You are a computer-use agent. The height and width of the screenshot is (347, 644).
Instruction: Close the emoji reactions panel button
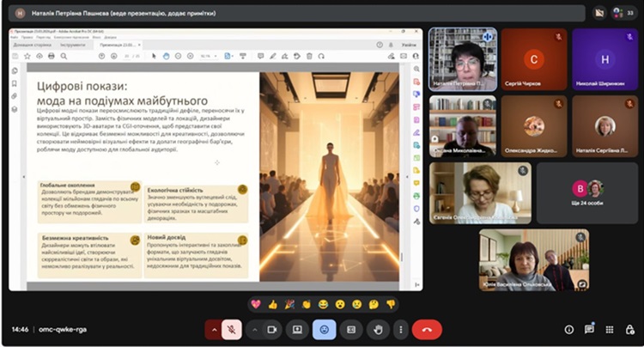(324, 329)
